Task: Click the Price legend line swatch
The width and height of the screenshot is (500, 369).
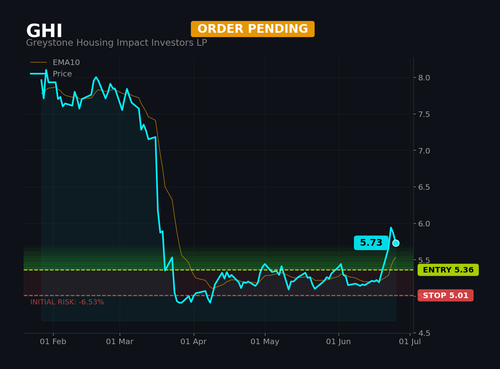Action: coord(38,74)
